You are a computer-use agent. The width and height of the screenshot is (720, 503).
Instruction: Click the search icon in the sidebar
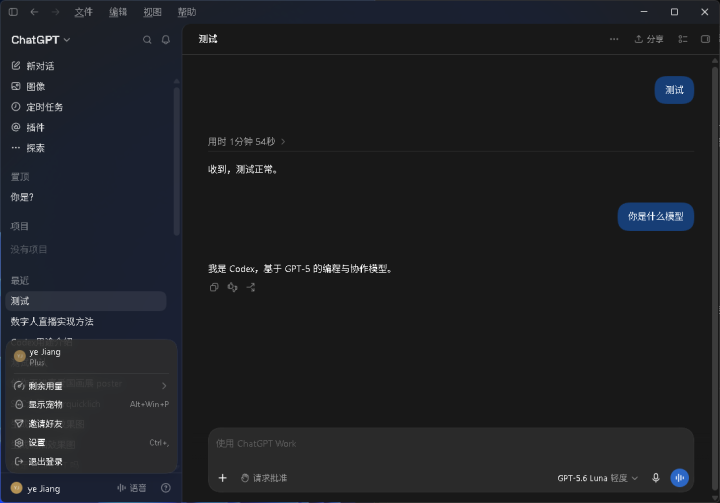click(147, 40)
